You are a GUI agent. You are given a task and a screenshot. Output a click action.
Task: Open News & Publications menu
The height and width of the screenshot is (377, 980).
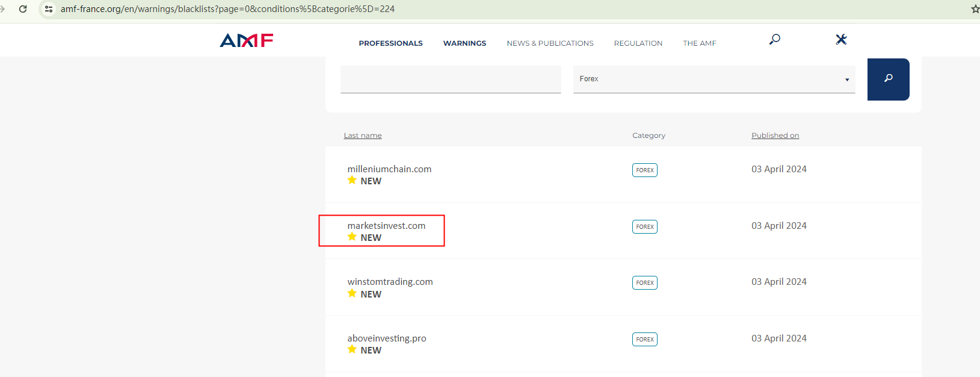pos(550,43)
